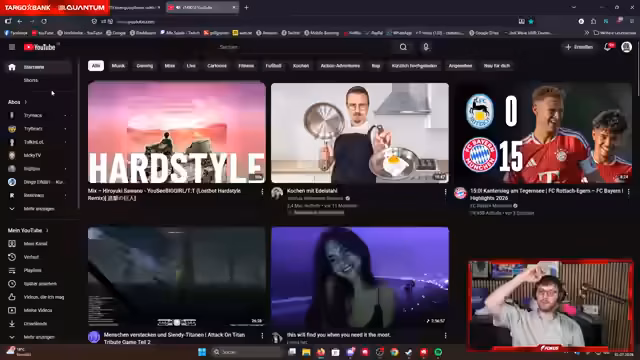Click the Erstellen create button
Screen dimensions: 640x360
tap(579, 47)
